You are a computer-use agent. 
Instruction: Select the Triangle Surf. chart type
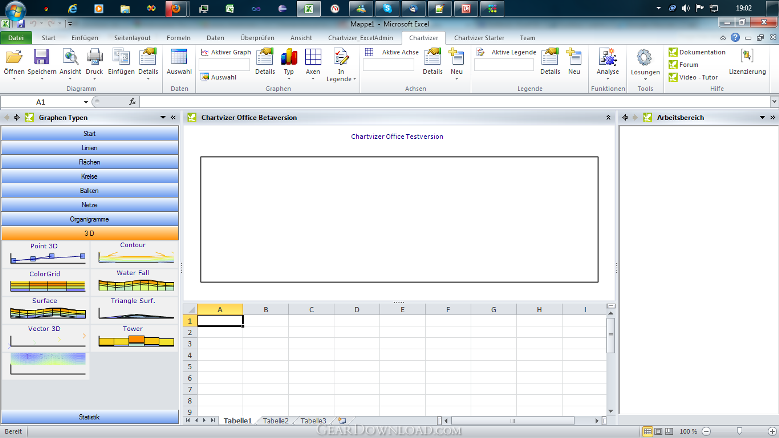(x=135, y=309)
